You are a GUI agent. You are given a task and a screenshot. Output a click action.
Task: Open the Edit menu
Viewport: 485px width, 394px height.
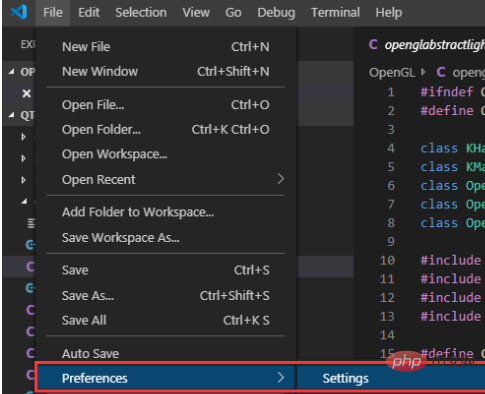click(x=89, y=13)
